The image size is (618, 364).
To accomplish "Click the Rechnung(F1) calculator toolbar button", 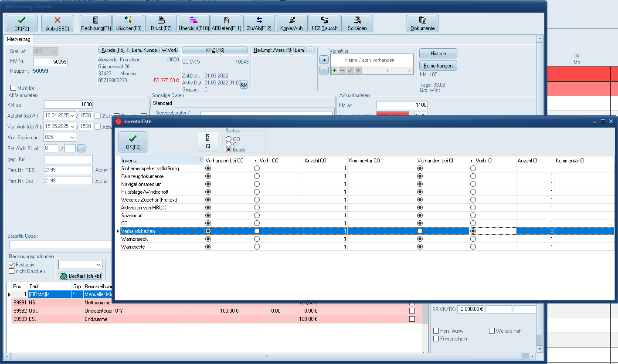I will click(x=95, y=24).
